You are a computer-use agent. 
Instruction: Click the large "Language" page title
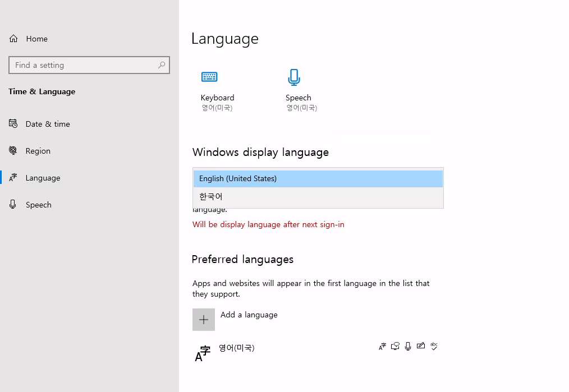tap(225, 39)
